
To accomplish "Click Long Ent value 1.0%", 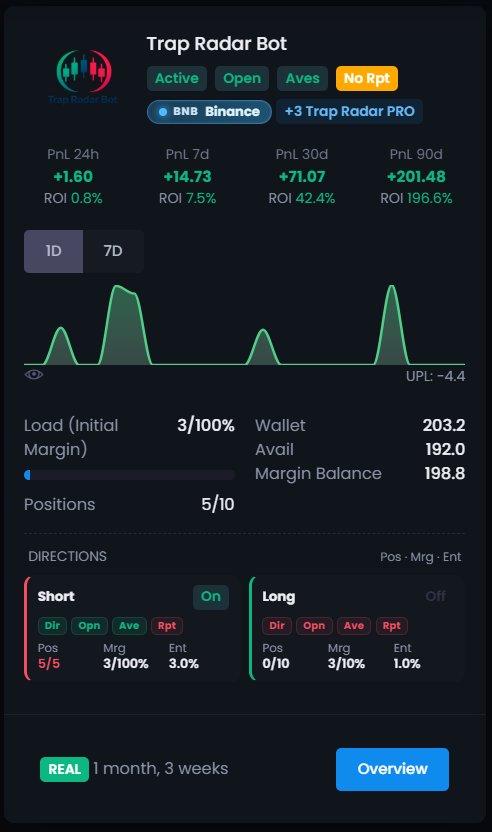I will 407,664.
